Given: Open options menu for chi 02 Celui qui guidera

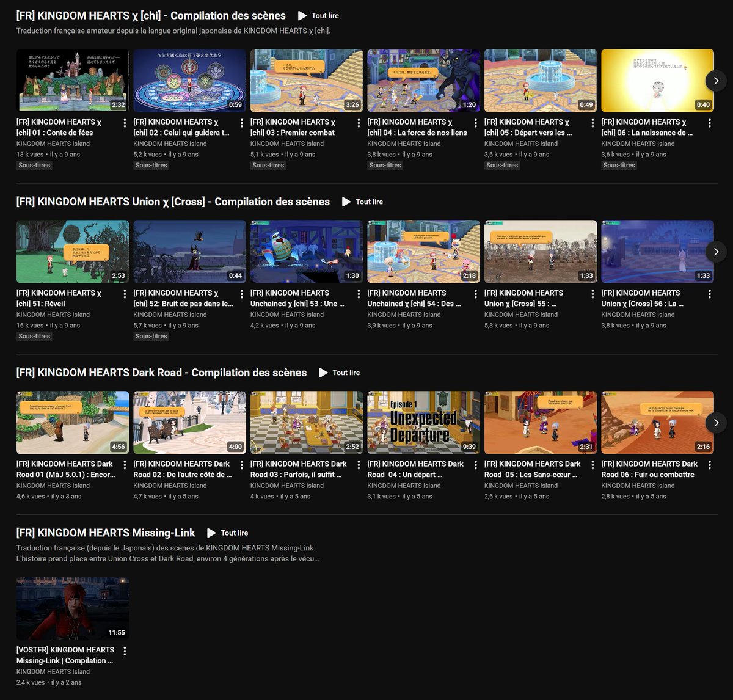Looking at the screenshot, I should pos(242,123).
